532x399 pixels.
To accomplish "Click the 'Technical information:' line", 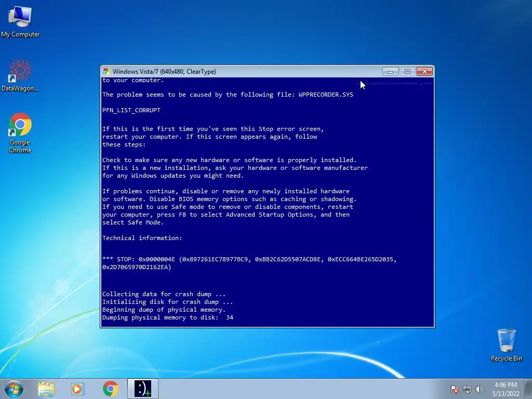I will pyautogui.click(x=142, y=238).
